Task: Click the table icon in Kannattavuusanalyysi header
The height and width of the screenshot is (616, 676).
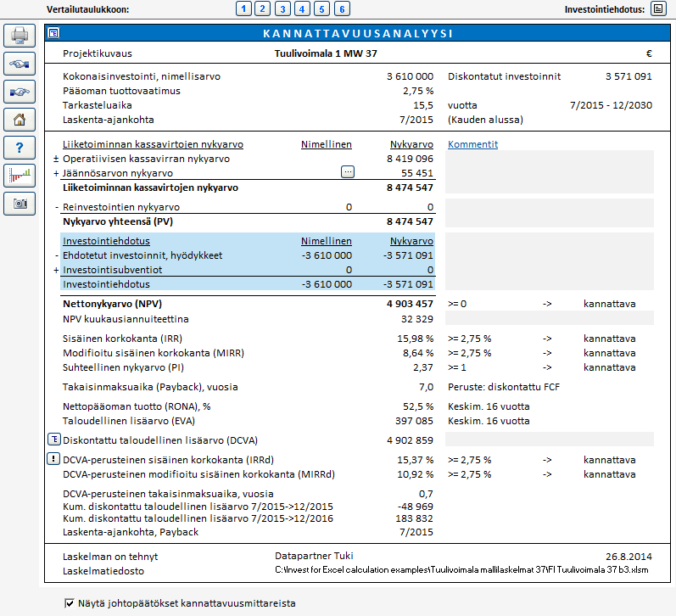Action: (x=53, y=33)
